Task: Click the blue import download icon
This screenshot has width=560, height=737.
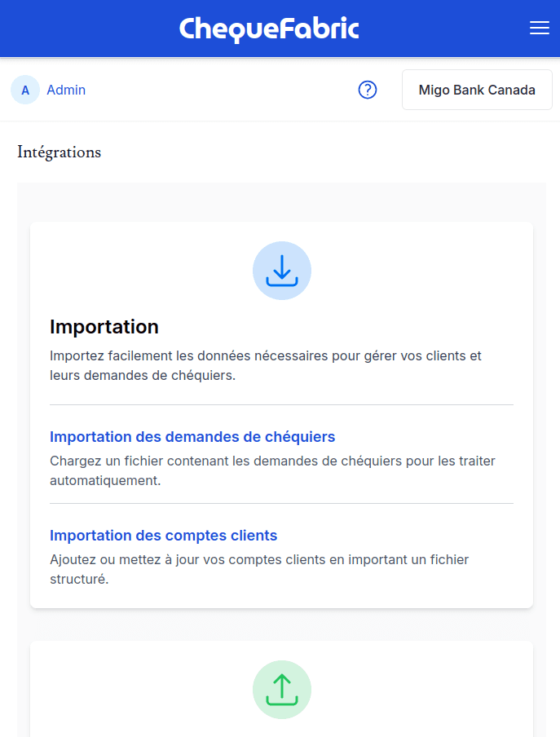Action: tap(282, 271)
